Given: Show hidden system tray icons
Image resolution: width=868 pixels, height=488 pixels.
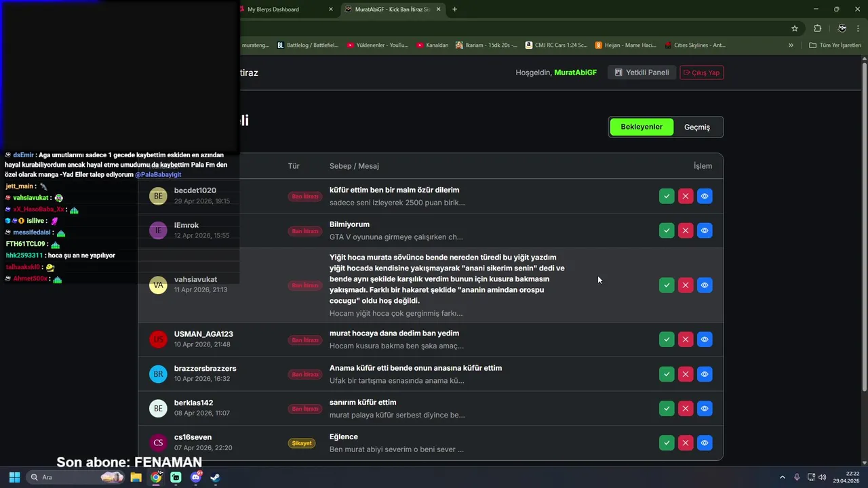Looking at the screenshot, I should coord(782,477).
